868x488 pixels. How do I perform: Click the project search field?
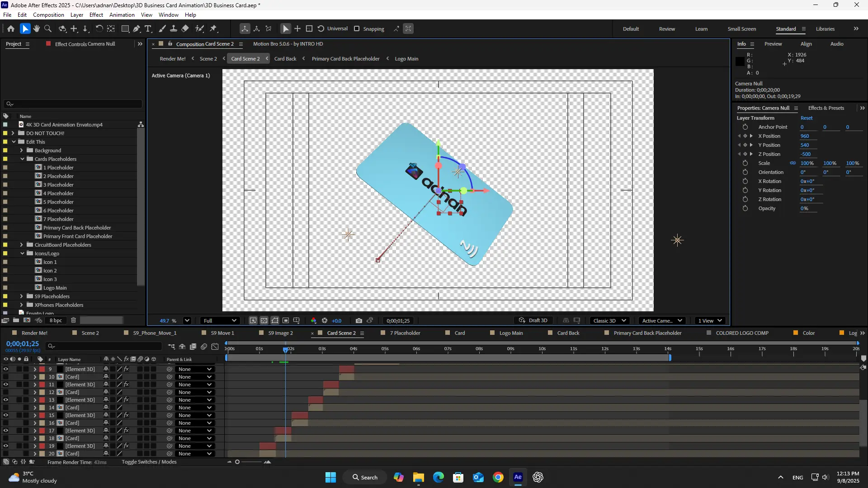pyautogui.click(x=72, y=104)
